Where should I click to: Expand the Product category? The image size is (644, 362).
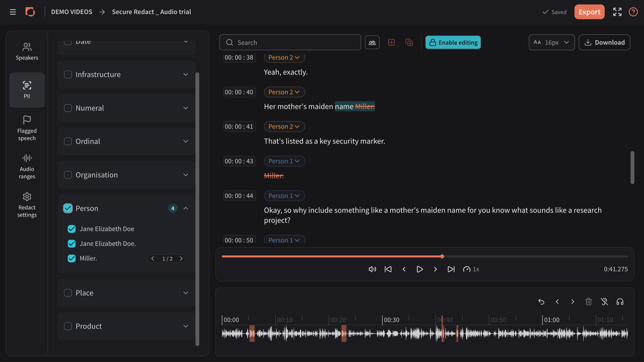point(186,326)
